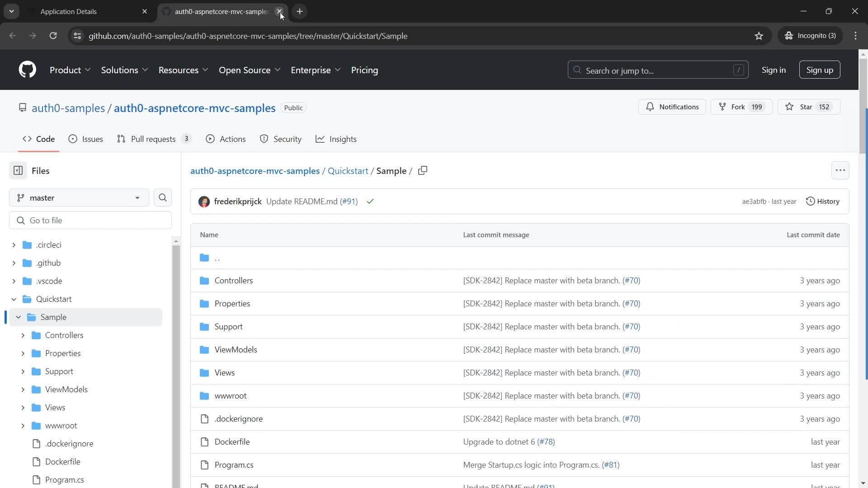This screenshot has height=488, width=868.
Task: Open the Insights tab
Action: pos(336,139)
